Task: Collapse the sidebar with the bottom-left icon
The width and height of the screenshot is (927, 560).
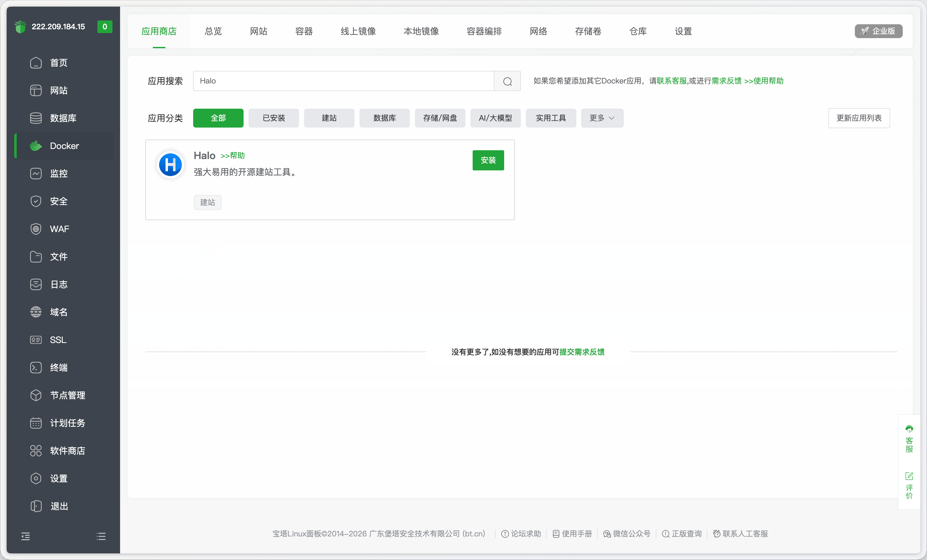Action: pos(26,536)
